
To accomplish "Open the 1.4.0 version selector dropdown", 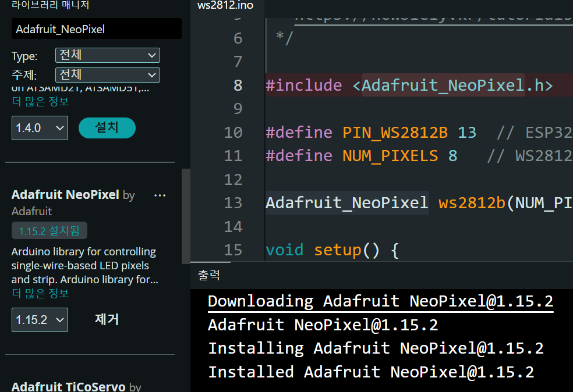I will 40,128.
